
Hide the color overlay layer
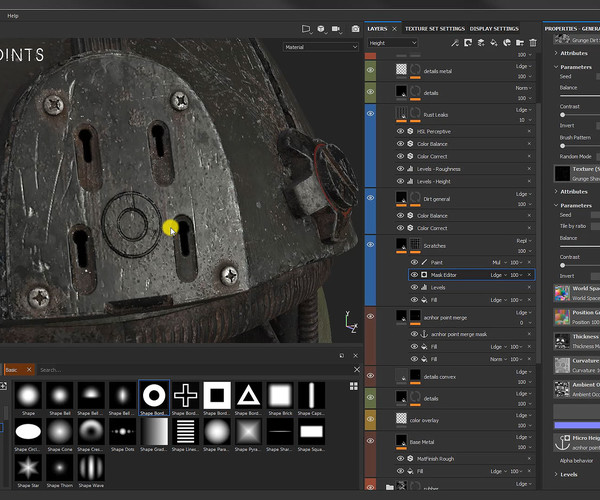pos(370,419)
